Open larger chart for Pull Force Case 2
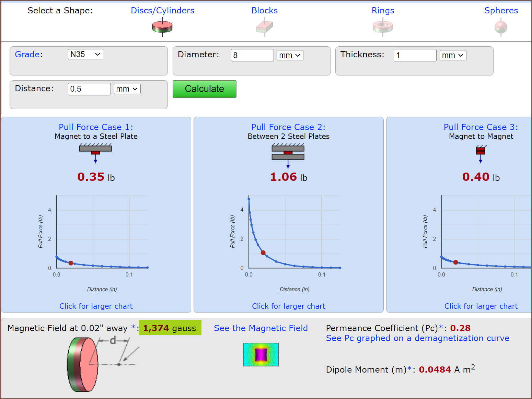 point(288,306)
